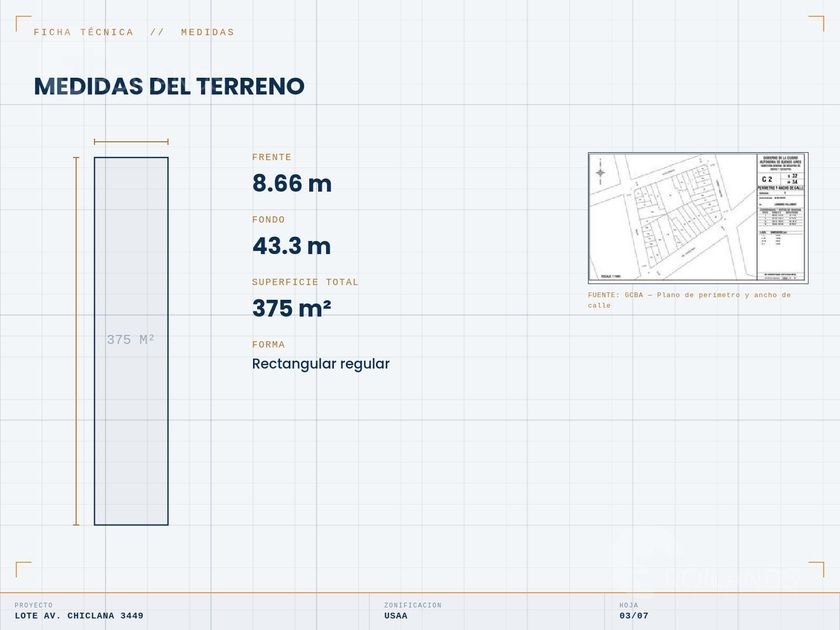Click the '03/07' sheet number
This screenshot has width=840, height=630.
tap(634, 616)
